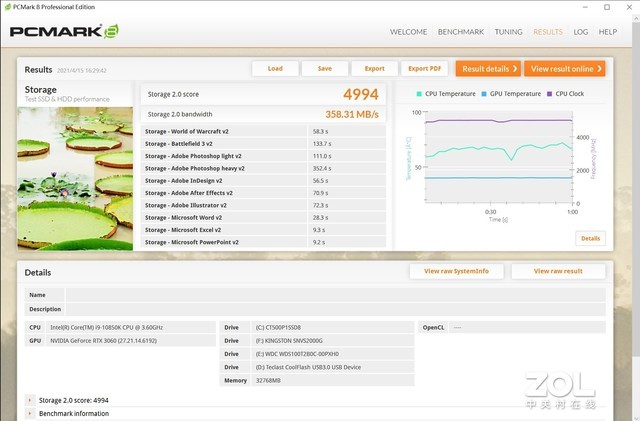Screen dimensions: 640x421
Task: Click the WDC WDS100T2B0C drive entry
Action: [x=297, y=354]
